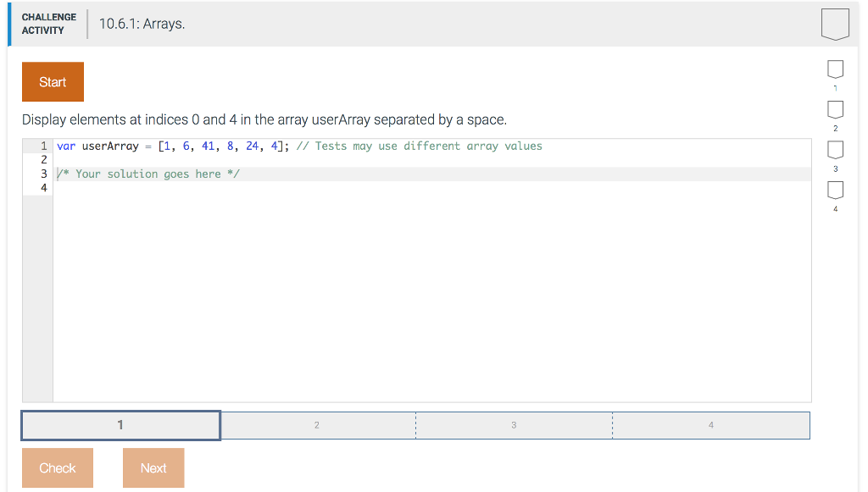Click the Start button
Image resolution: width=868 pixels, height=492 pixels.
pos(53,81)
